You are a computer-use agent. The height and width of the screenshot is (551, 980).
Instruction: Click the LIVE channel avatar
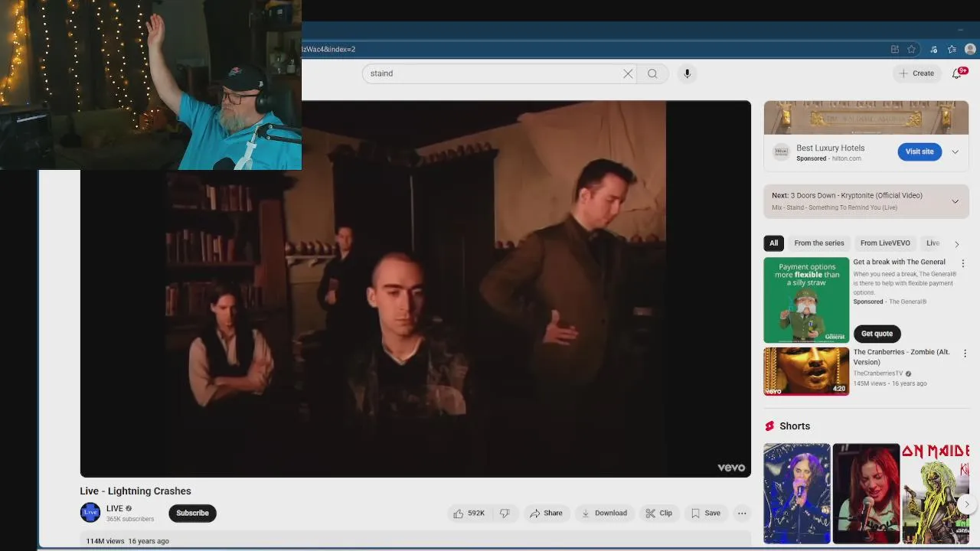[90, 513]
